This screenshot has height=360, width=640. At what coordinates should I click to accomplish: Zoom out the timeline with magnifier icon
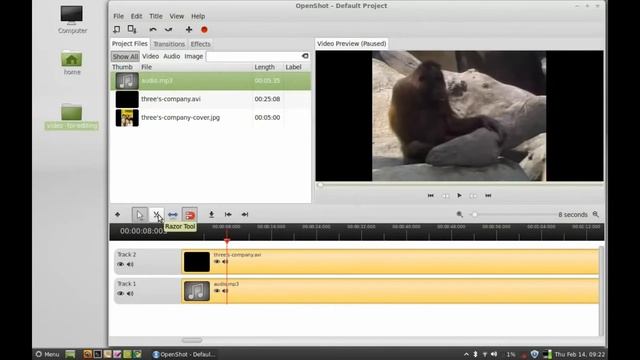point(460,214)
